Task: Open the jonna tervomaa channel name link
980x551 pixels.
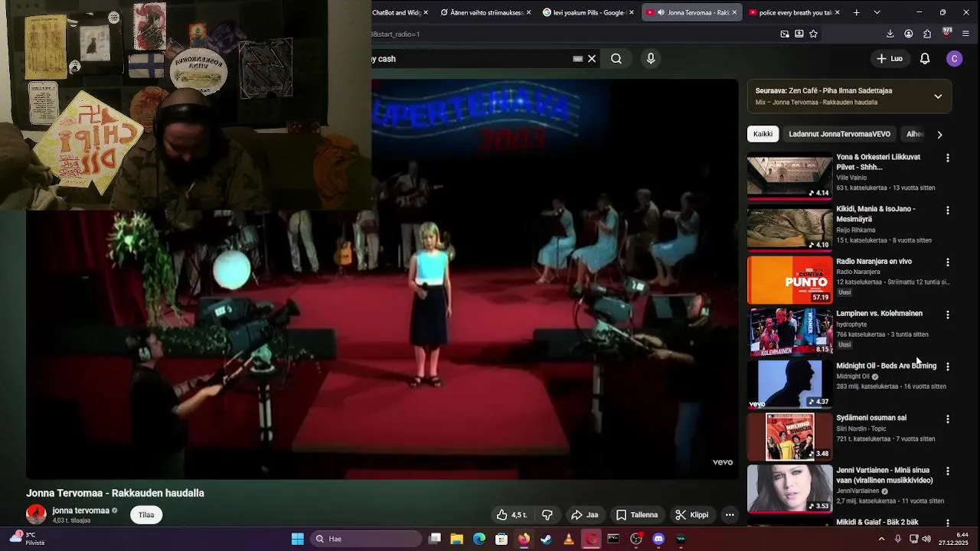Action: [x=80, y=510]
